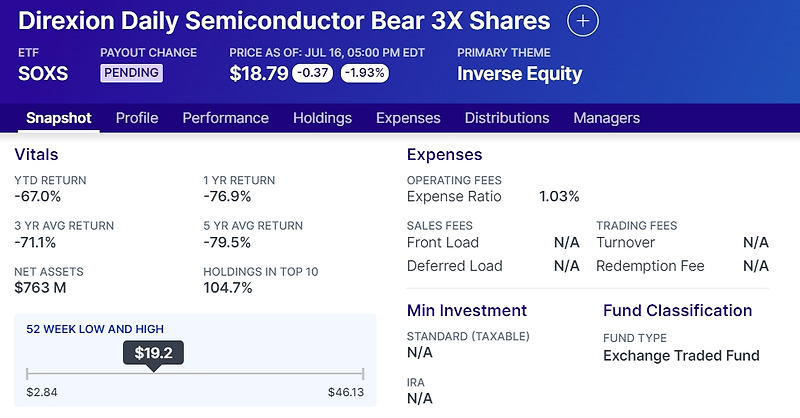Screen dimensions: 800x418
Task: Click the -1.93% change badge
Action: pos(364,73)
